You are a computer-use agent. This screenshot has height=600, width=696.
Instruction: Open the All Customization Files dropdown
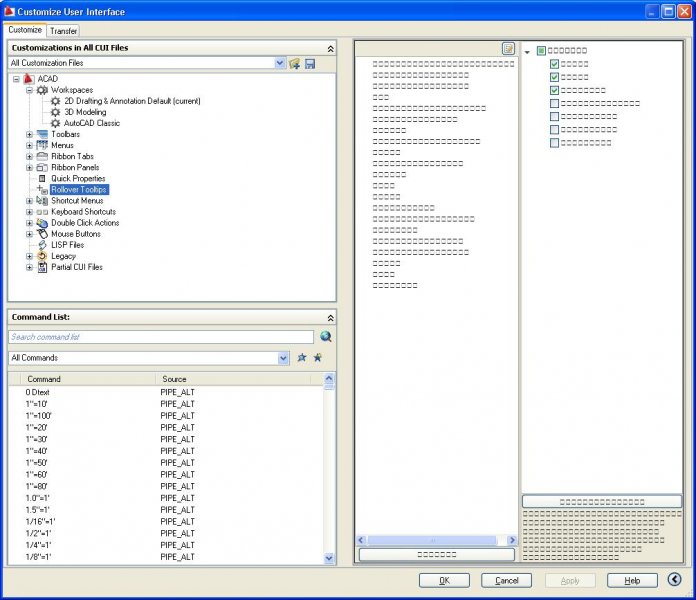[x=280, y=63]
